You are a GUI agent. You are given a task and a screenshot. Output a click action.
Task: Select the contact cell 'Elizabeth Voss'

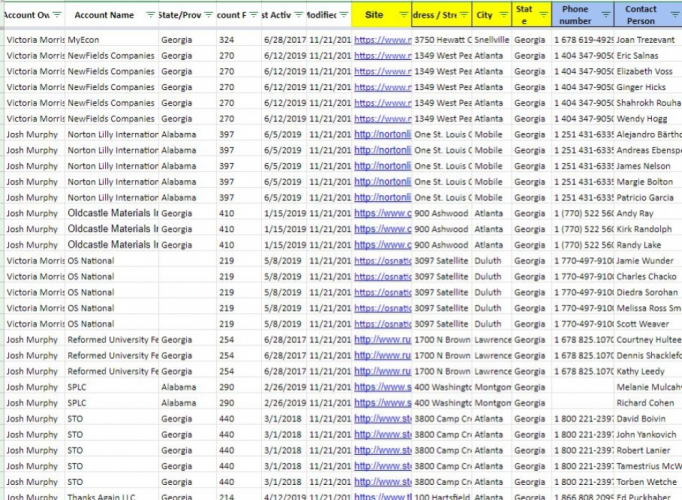pyautogui.click(x=648, y=71)
